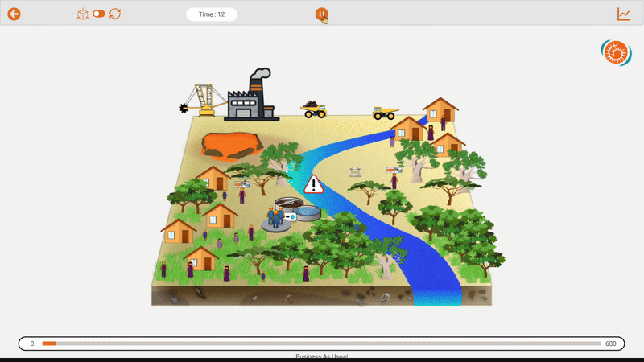Click the empty yellow dump truck
The width and height of the screenshot is (644, 362).
tap(385, 113)
